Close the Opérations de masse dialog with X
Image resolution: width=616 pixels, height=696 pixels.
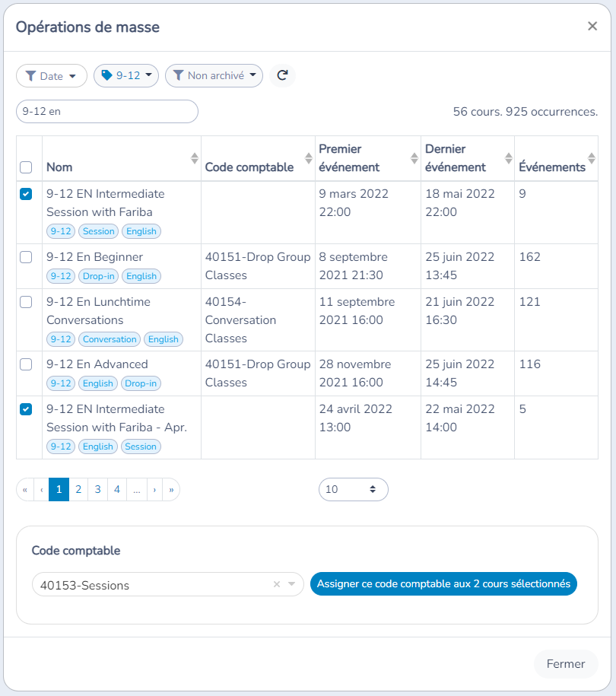pos(592,26)
